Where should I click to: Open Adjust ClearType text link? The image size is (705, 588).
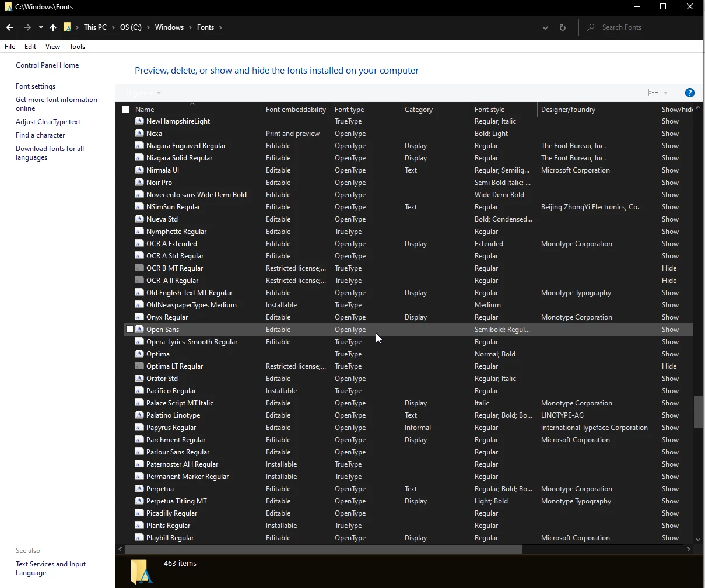(x=48, y=122)
